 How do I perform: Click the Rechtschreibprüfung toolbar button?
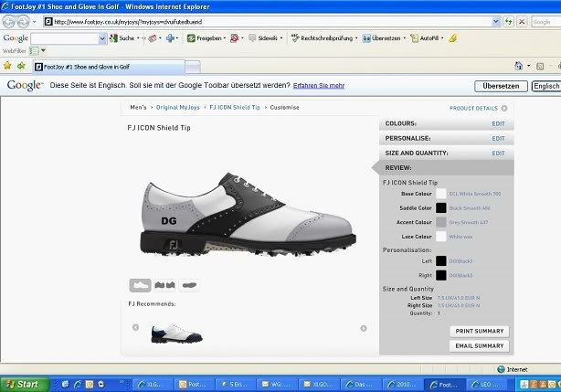tap(322, 38)
